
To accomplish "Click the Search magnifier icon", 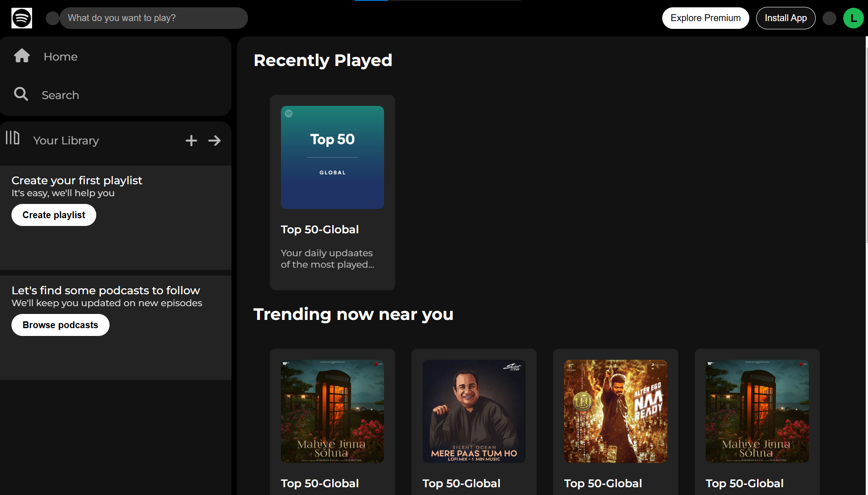I will click(21, 94).
